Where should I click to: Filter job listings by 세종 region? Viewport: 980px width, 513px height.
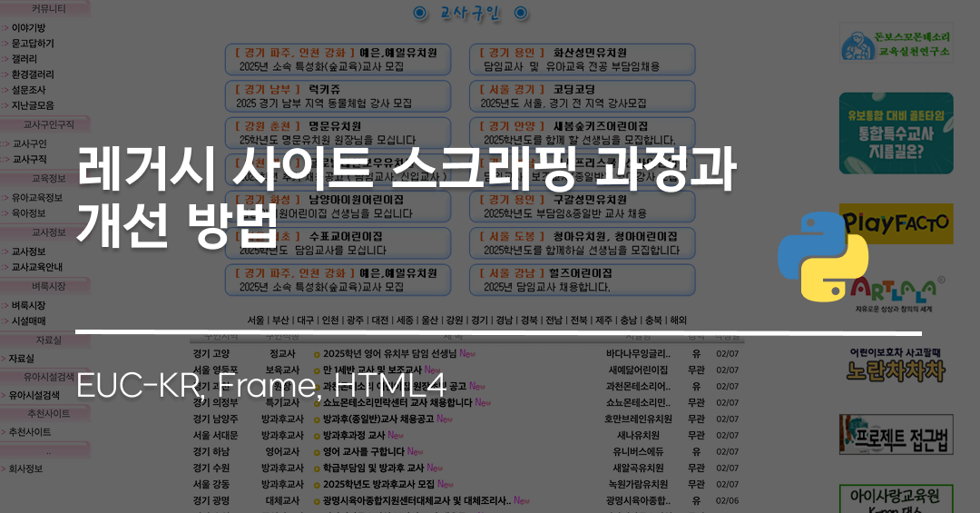(405, 321)
